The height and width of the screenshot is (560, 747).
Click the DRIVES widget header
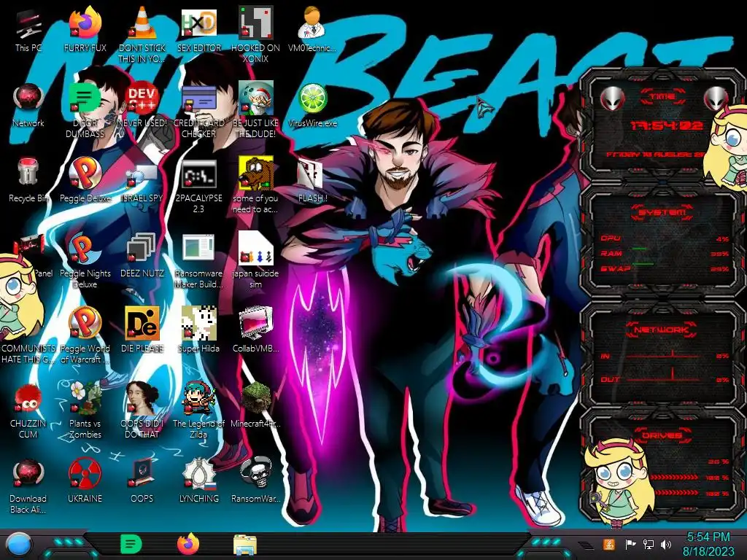pyautogui.click(x=661, y=435)
